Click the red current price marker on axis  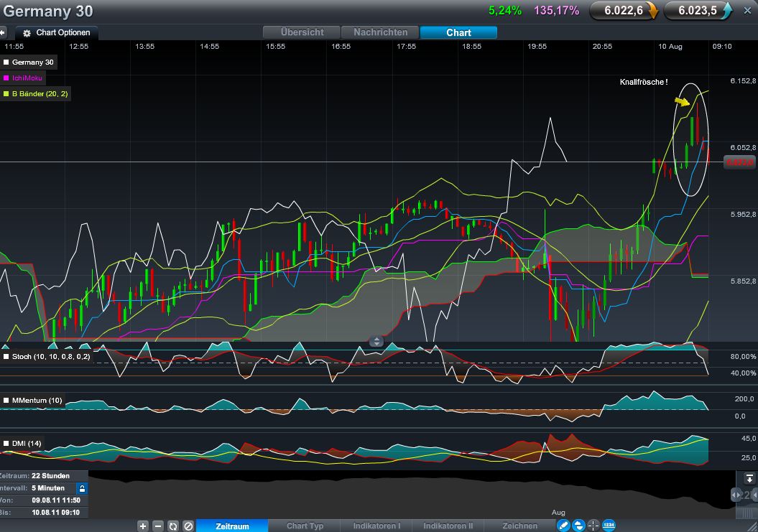(x=739, y=162)
